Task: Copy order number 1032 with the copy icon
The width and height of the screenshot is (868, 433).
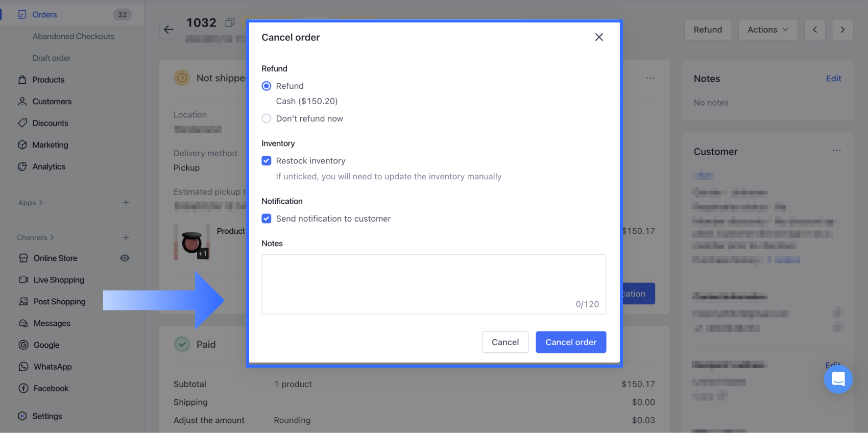Action: pos(230,22)
